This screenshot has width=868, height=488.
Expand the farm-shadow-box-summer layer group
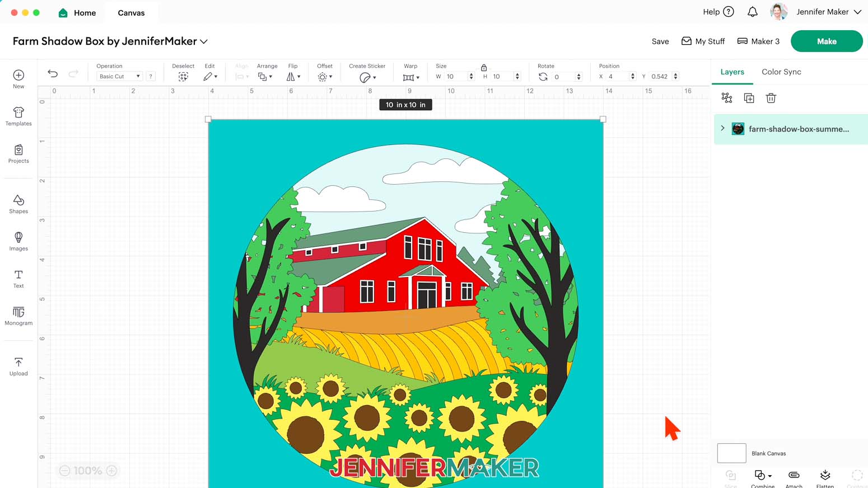(x=722, y=129)
